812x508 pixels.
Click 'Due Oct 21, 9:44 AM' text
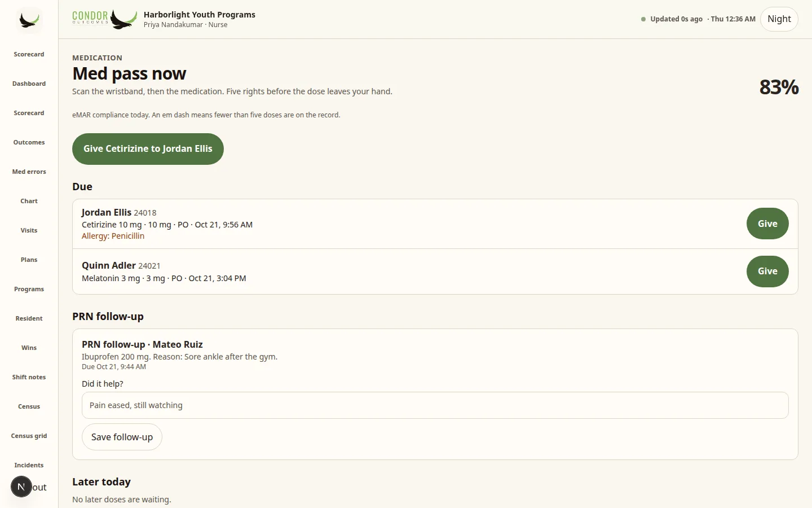[114, 367]
